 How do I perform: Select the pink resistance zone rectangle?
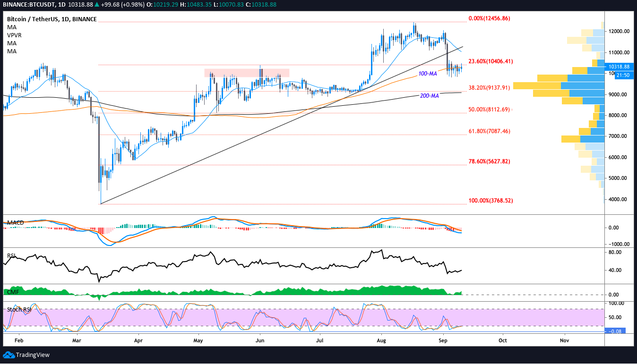click(x=247, y=73)
